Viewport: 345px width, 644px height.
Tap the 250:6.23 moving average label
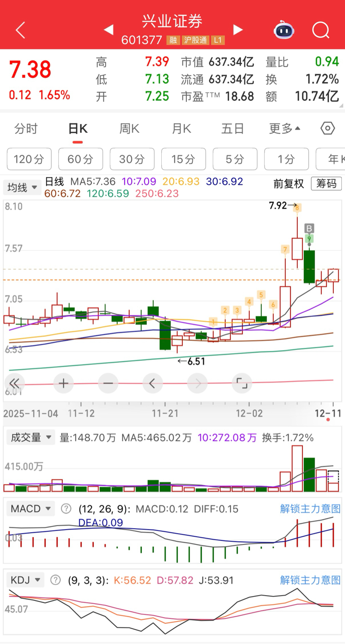(156, 194)
